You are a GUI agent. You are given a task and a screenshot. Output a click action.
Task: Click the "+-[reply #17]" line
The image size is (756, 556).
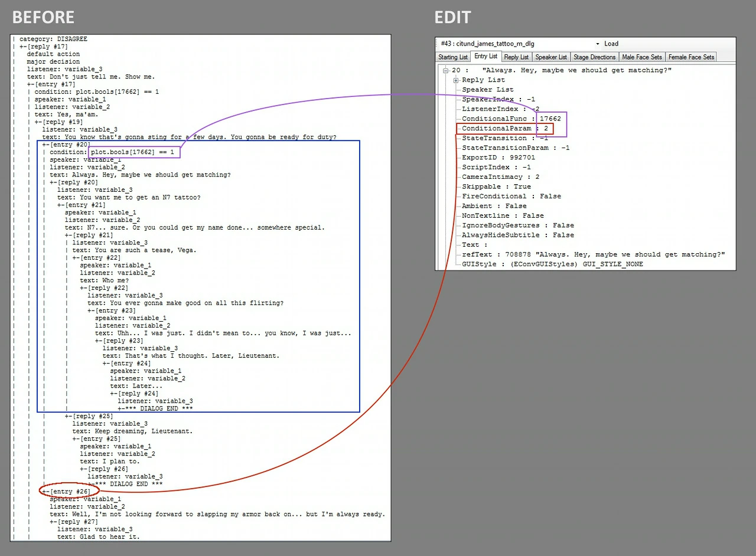tap(44, 47)
